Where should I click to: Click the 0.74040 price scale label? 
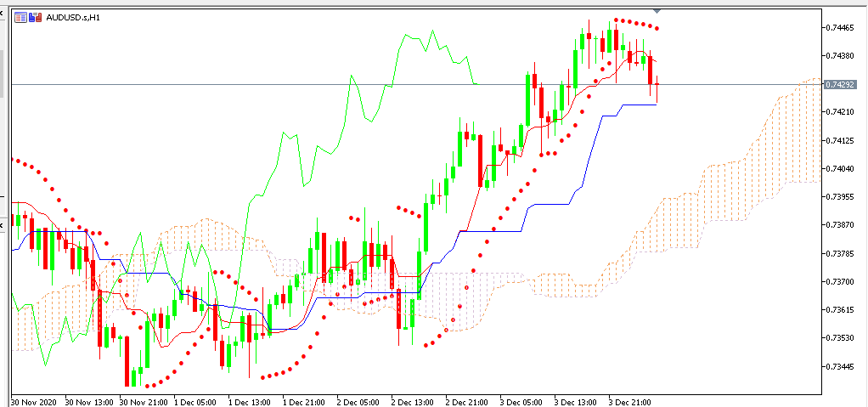pos(840,168)
